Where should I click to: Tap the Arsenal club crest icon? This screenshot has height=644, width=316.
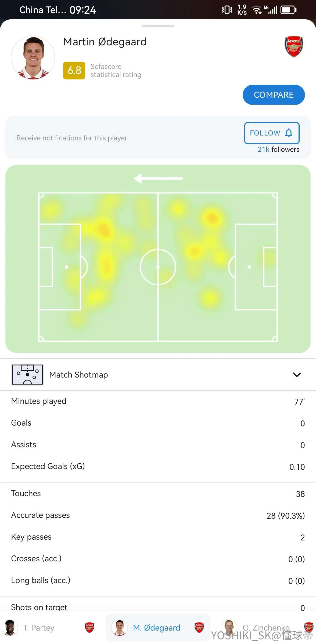294,47
